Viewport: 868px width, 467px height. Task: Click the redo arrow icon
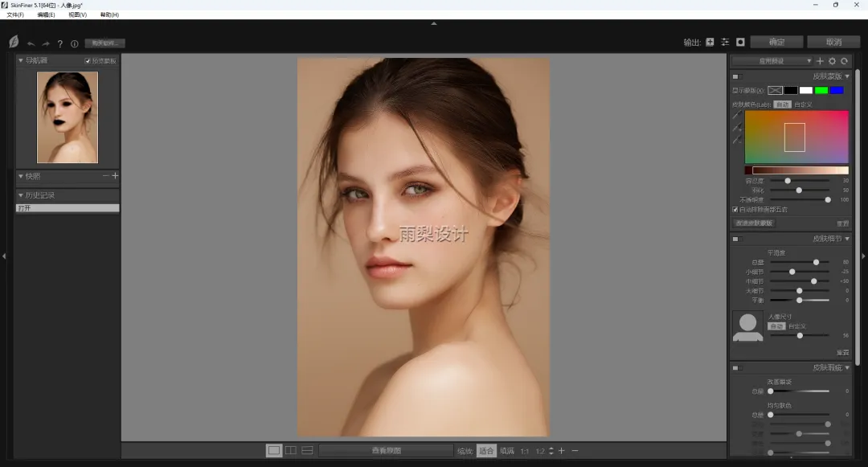[46, 43]
